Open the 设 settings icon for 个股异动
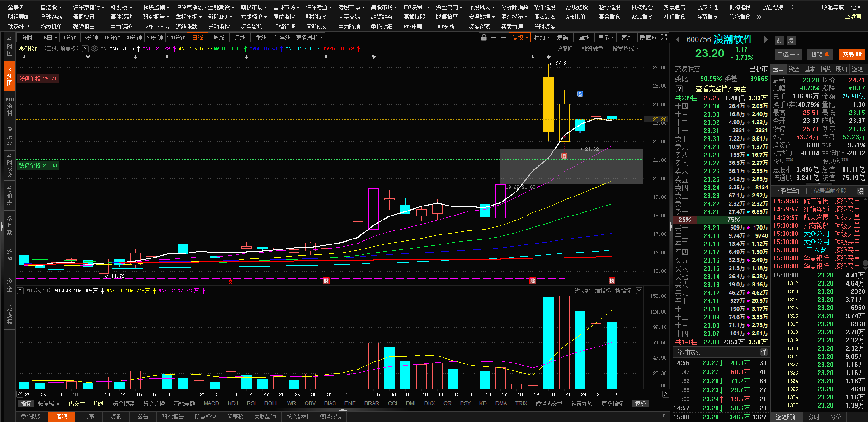Screen dimensions: 868x422 860,191
